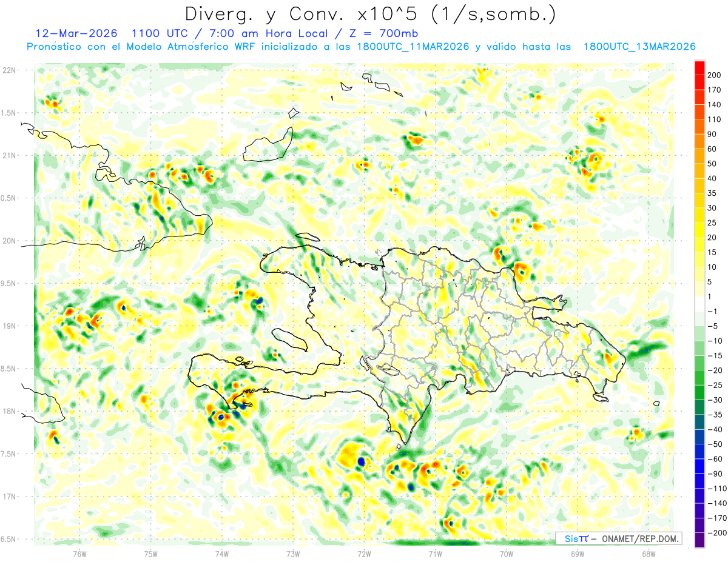
Task: Click the white swatch between 1 and -1
Action: pos(699,304)
